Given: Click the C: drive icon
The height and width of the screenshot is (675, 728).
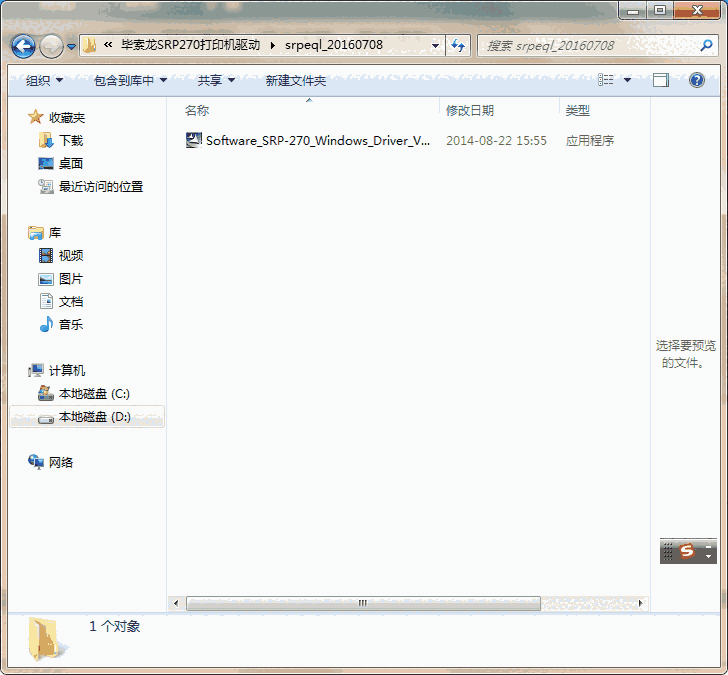Looking at the screenshot, I should [46, 393].
